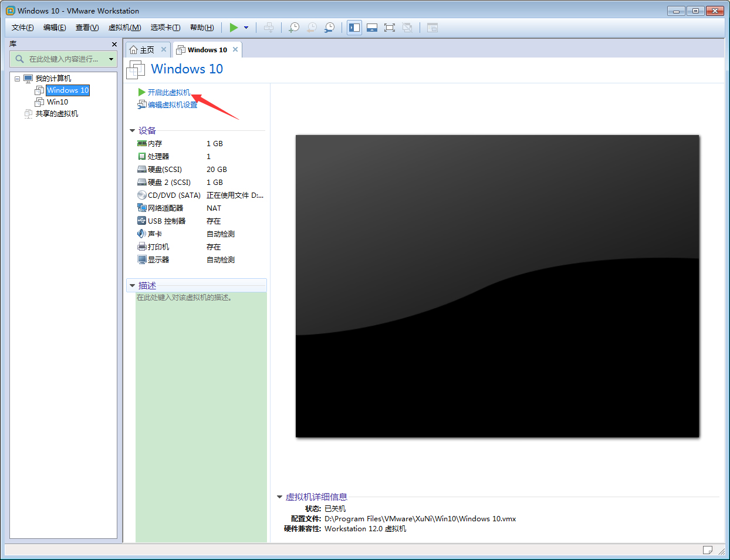Click the USB controller (USB 控制器) icon
This screenshot has width=730, height=560.
click(141, 221)
